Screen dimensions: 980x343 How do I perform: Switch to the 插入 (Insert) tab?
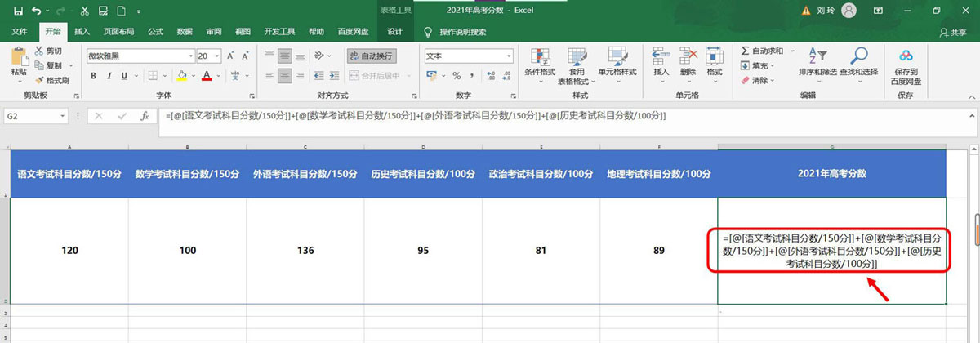[82, 31]
